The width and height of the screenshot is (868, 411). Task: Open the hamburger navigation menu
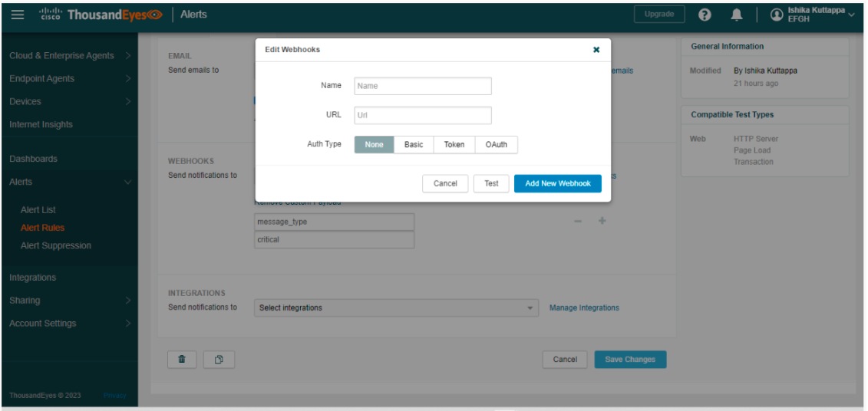coord(18,15)
